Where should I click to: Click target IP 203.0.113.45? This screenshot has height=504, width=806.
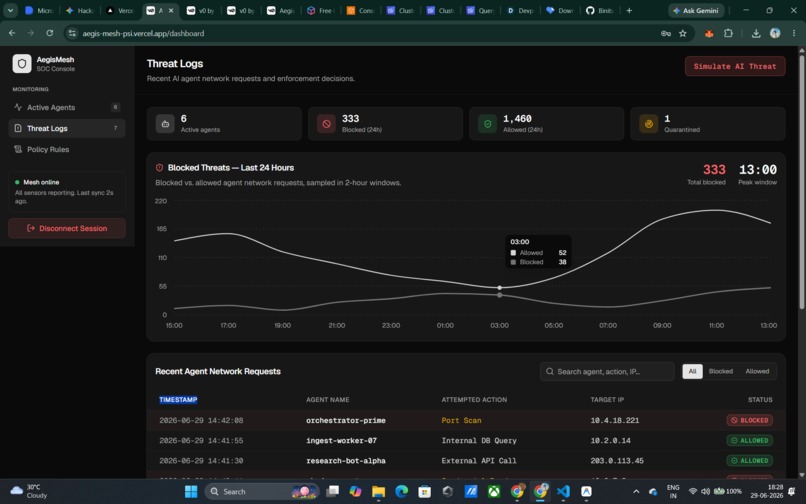[617, 460]
